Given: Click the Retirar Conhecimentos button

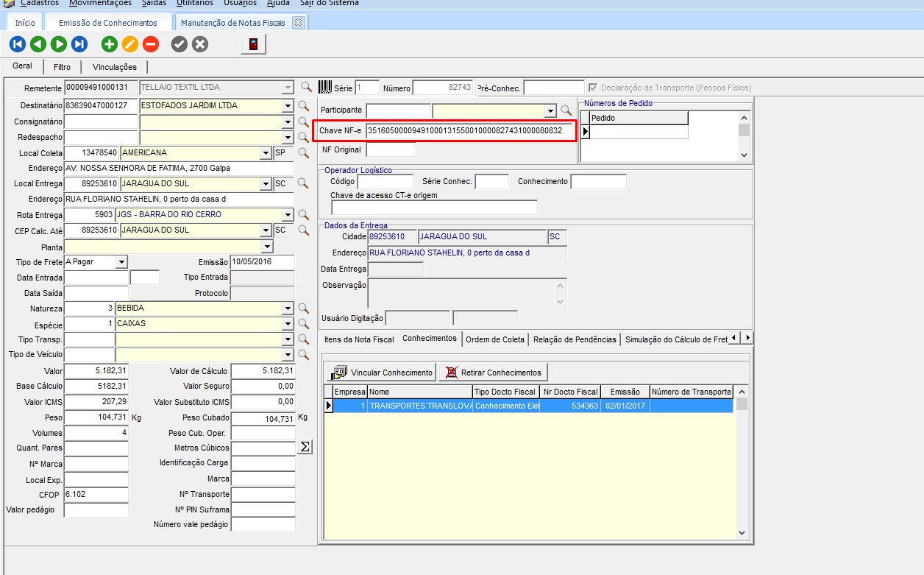Looking at the screenshot, I should click(x=493, y=373).
